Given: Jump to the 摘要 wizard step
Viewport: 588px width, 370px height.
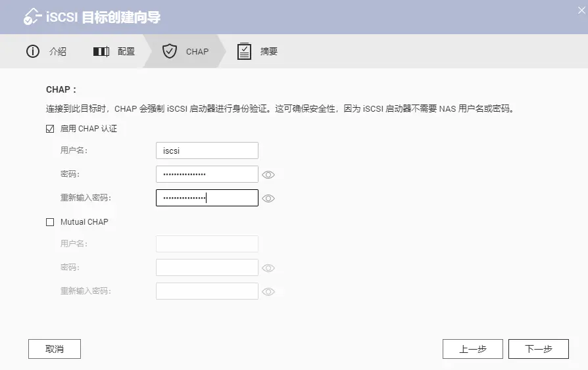Looking at the screenshot, I should (268, 51).
